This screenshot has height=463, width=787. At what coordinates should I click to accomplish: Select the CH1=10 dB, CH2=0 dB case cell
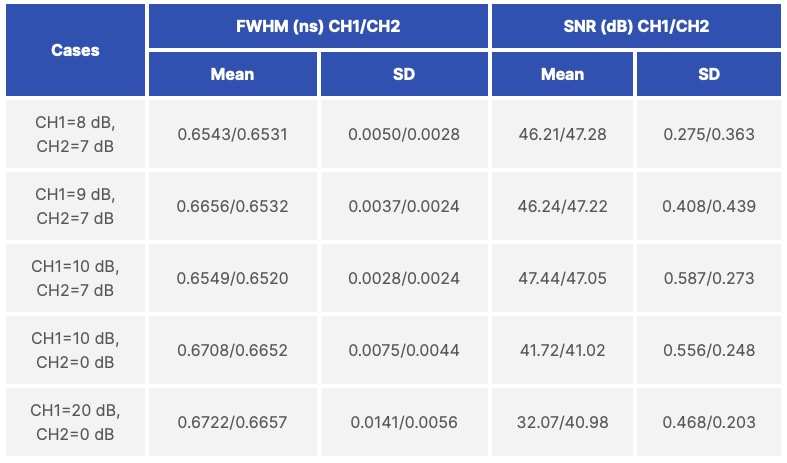tap(75, 350)
